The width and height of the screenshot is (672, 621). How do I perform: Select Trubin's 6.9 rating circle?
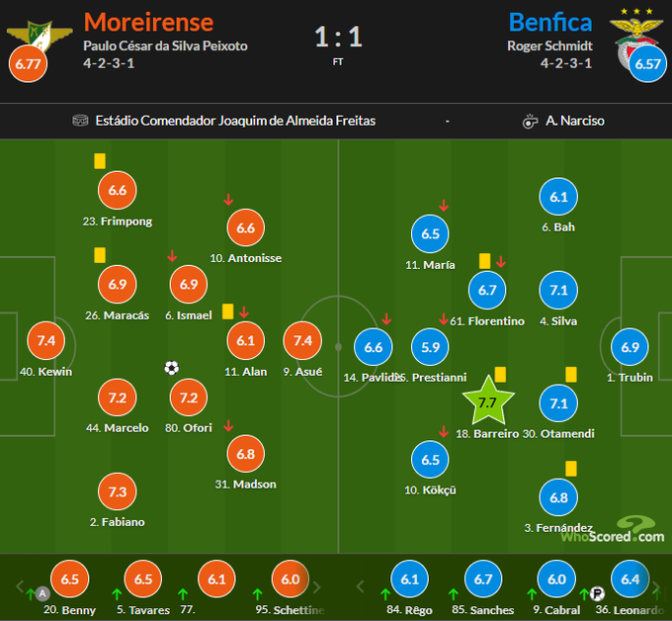628,347
